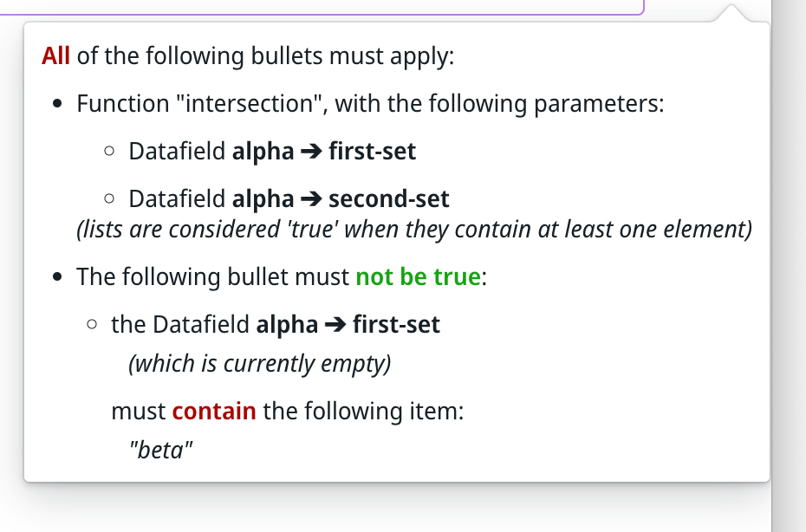The image size is (806, 532).
Task: Click the note about lists considered 'true'
Action: (414, 230)
